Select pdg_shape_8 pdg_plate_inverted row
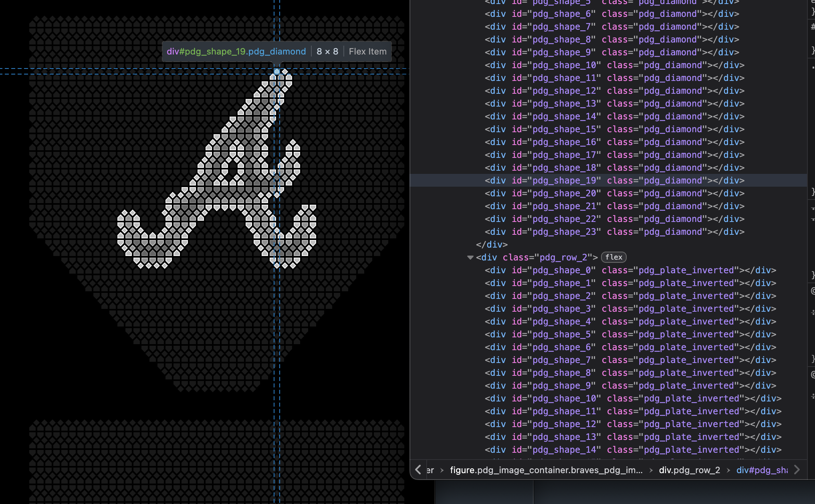This screenshot has height=504, width=815. point(609,373)
